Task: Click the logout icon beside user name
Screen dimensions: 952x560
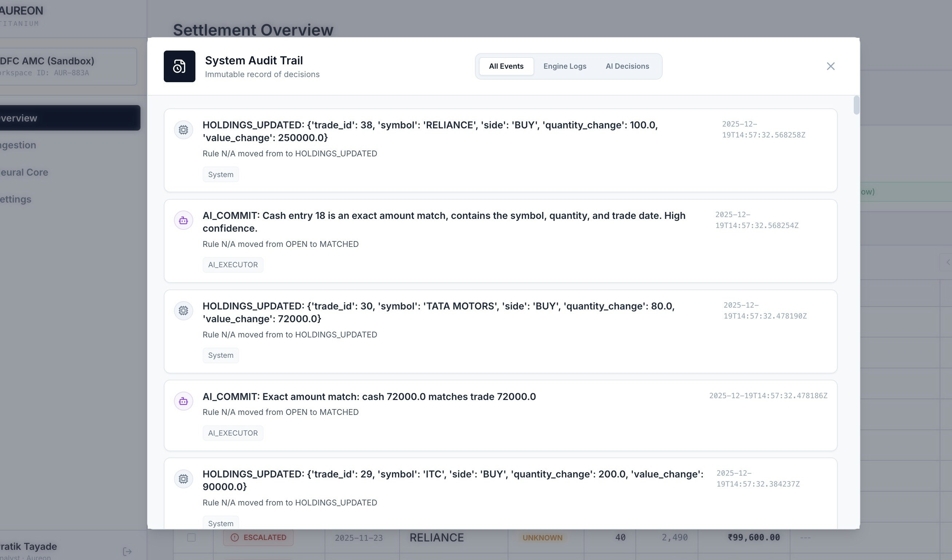Action: [x=127, y=551]
